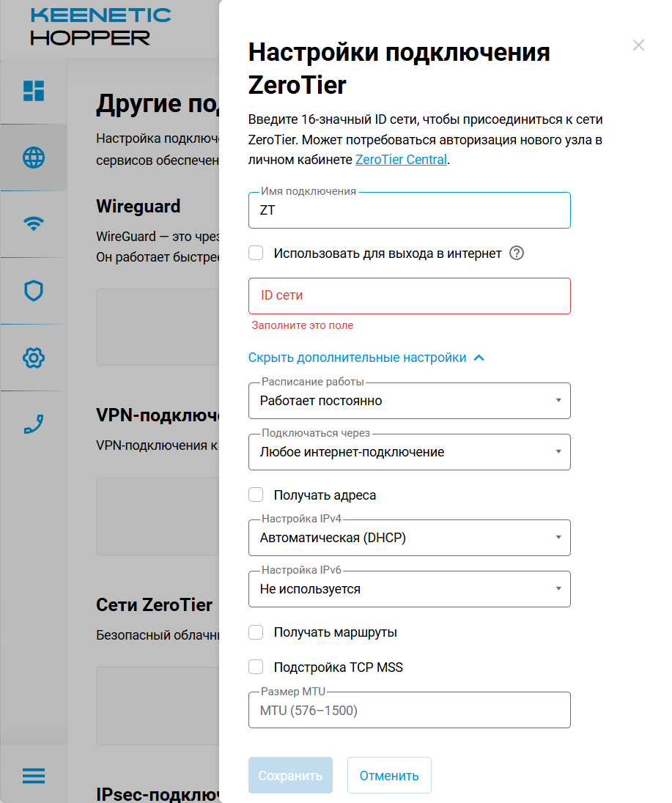672x803 pixels.
Task: Open the Dashboard section in the sidebar
Action: click(34, 91)
